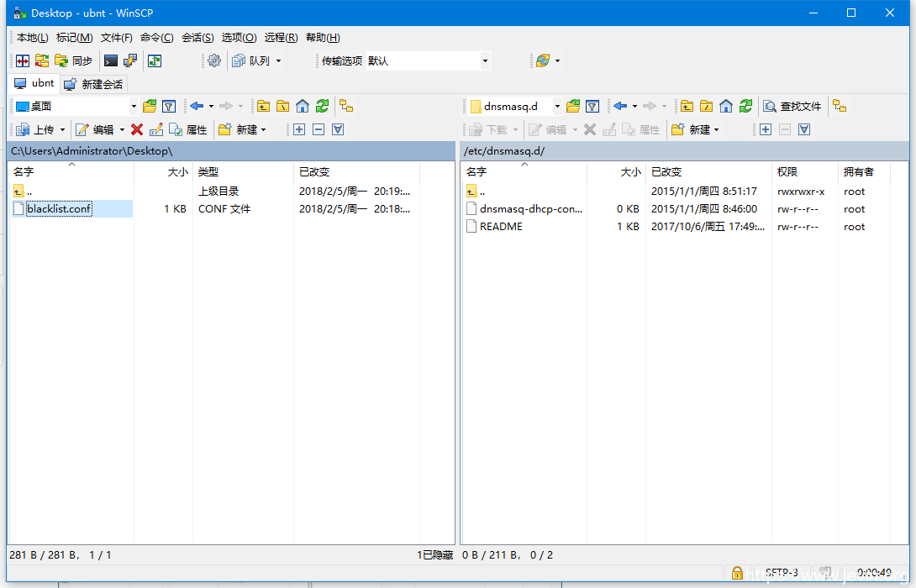The image size is (916, 588).
Task: Open the 帮助(H) menu
Action: click(323, 37)
